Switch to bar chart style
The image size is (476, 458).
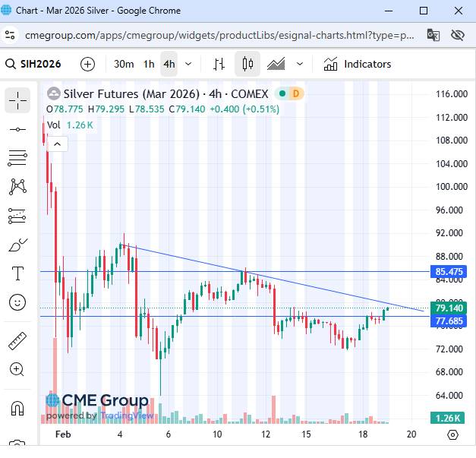[219, 65]
